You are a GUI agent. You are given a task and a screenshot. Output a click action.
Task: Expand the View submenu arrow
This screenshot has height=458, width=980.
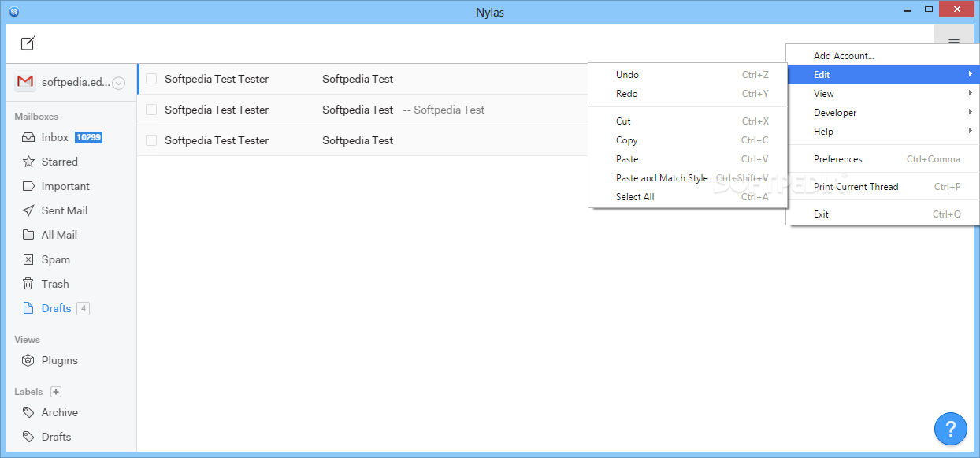(x=970, y=93)
